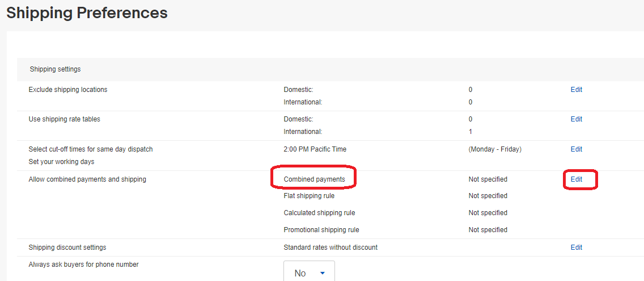
Task: Edit combined payments and shipping
Action: [x=576, y=179]
